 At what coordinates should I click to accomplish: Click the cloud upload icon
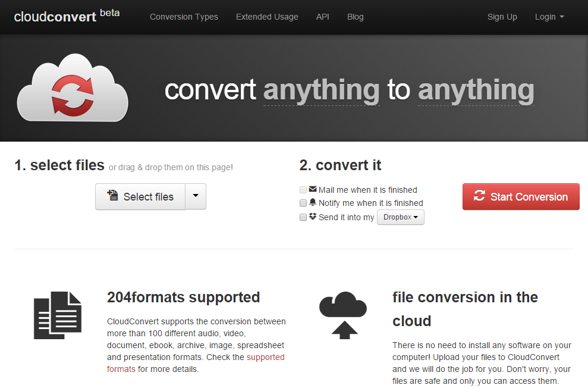click(343, 315)
